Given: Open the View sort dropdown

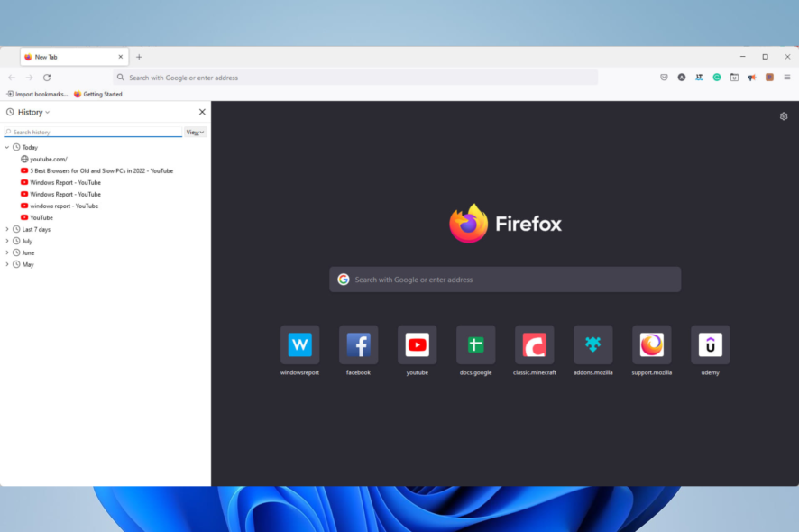Looking at the screenshot, I should coord(195,132).
